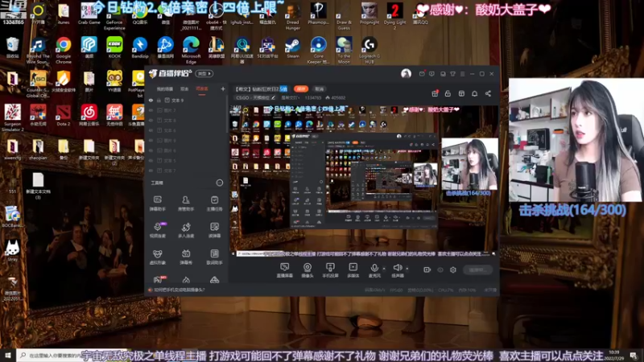Edit the CS:GO category with the pencil icon

(x=273, y=97)
